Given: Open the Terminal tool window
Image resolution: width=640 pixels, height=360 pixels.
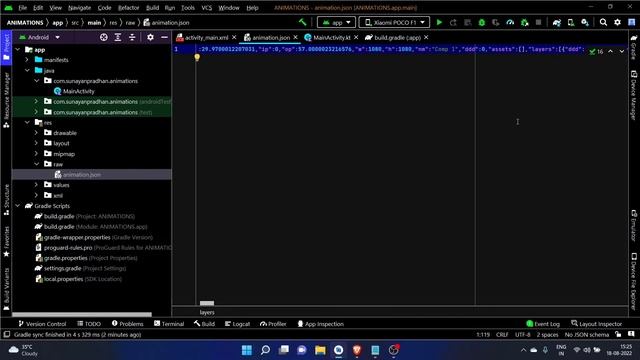Looking at the screenshot, I should click(x=169, y=324).
